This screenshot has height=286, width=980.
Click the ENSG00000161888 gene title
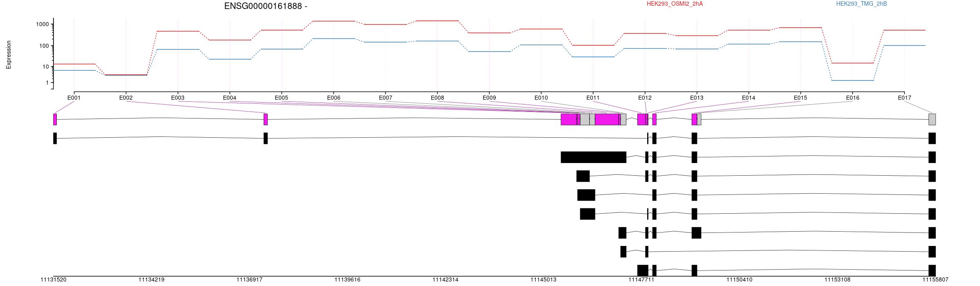point(266,6)
